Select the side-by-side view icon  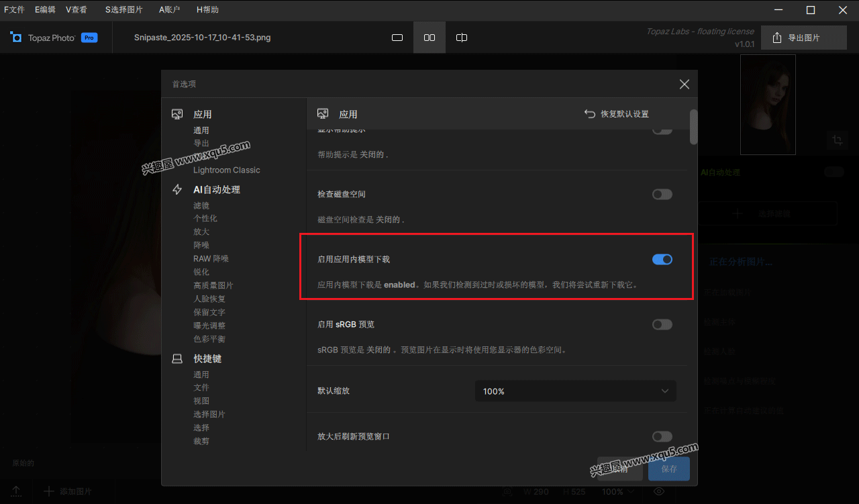(429, 38)
